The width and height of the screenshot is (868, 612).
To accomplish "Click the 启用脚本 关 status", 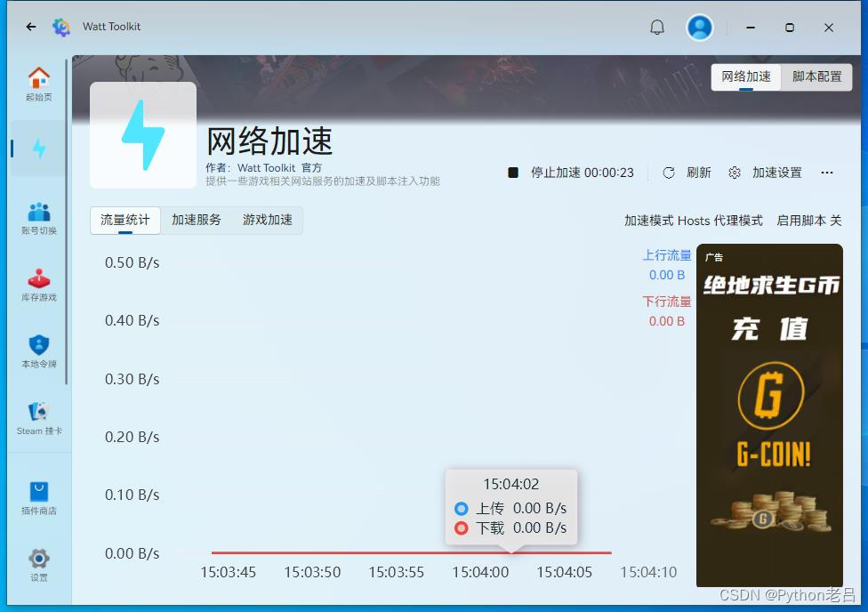I will pyautogui.click(x=808, y=221).
